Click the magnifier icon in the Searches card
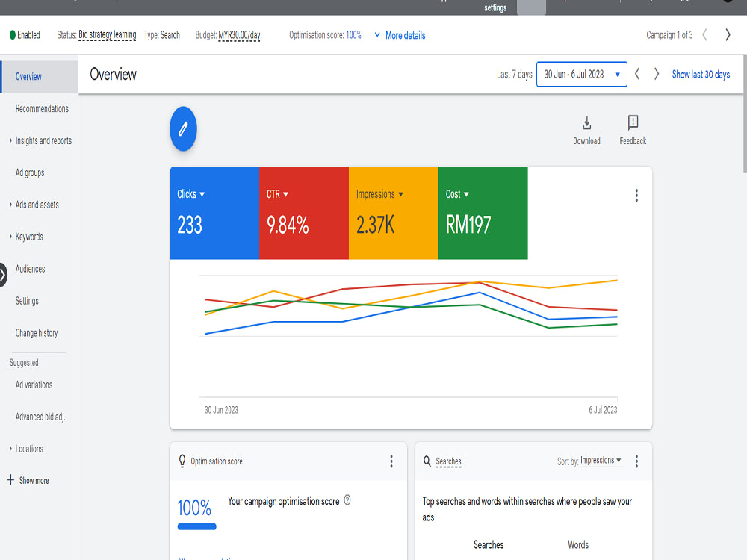This screenshot has height=560, width=747. click(x=427, y=461)
